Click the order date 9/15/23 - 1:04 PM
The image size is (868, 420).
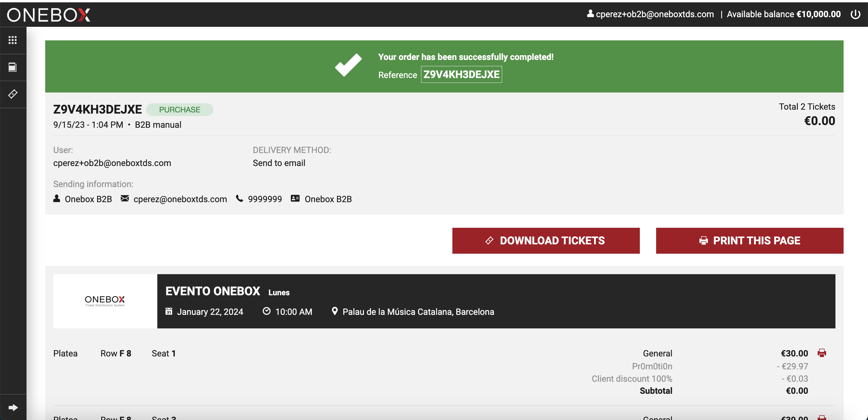88,125
